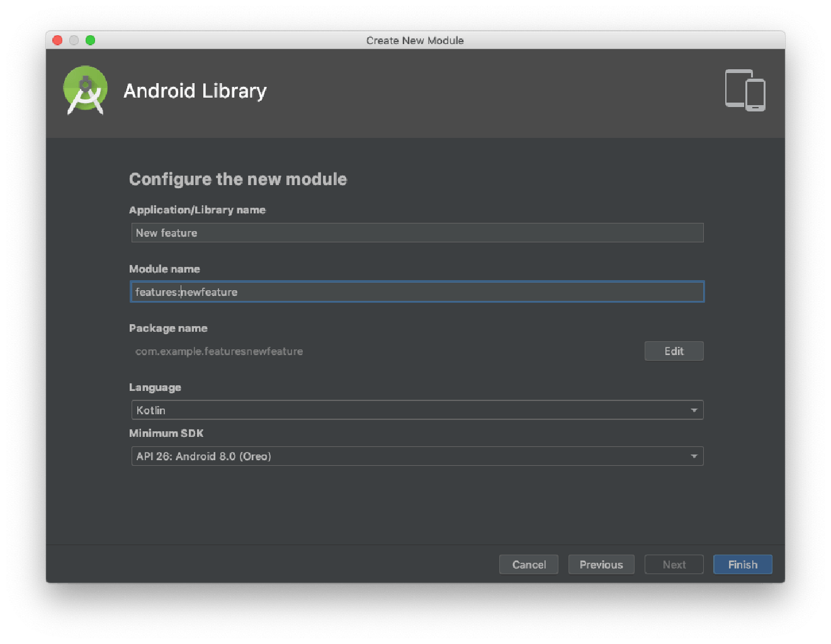This screenshot has width=831, height=644.
Task: Click the phone and tablet device icon
Action: [x=744, y=90]
